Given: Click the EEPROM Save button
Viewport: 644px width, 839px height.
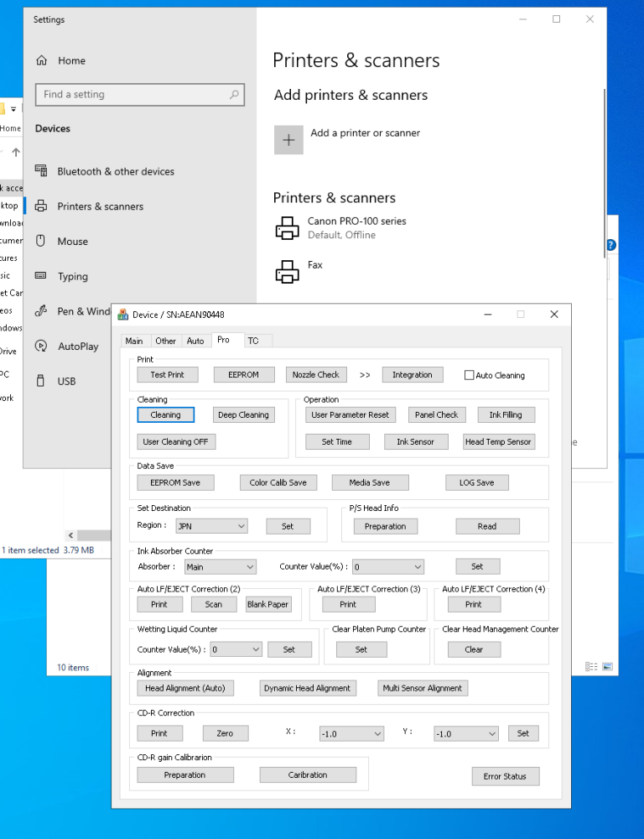Looking at the screenshot, I should coord(175,482).
